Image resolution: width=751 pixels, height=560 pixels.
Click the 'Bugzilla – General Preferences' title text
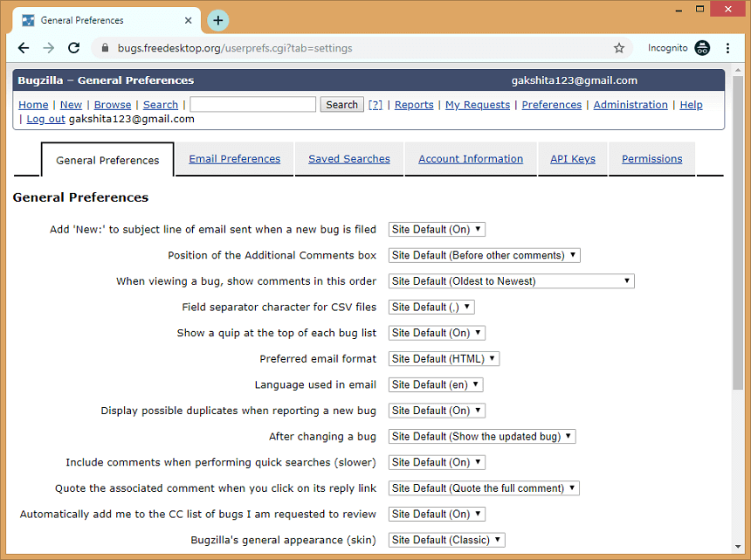(x=106, y=80)
